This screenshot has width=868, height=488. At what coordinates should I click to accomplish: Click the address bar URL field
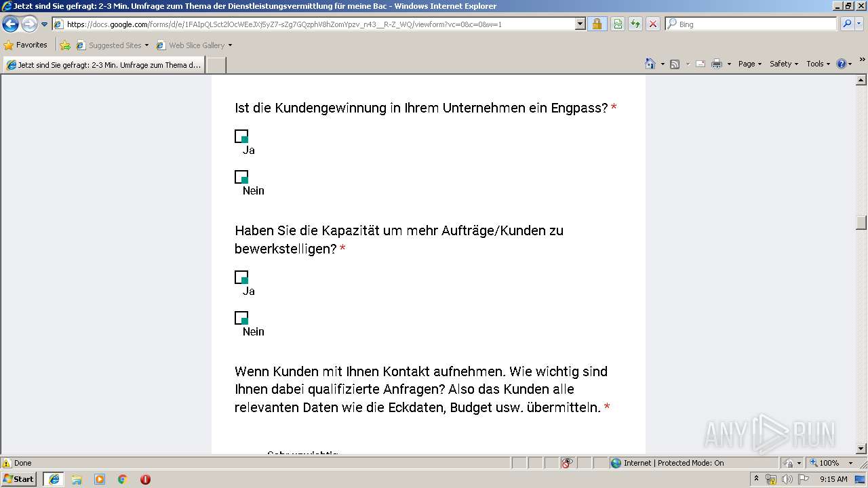tap(313, 24)
